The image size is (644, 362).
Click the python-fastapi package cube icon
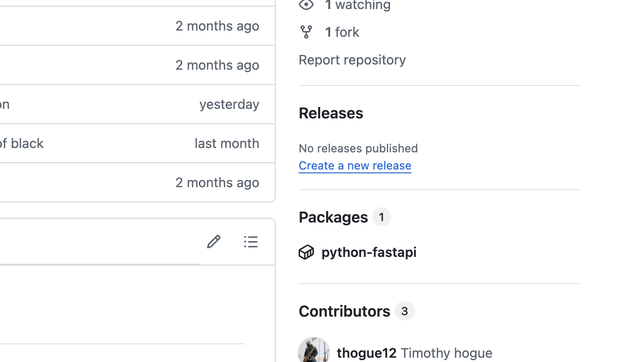pyautogui.click(x=306, y=252)
